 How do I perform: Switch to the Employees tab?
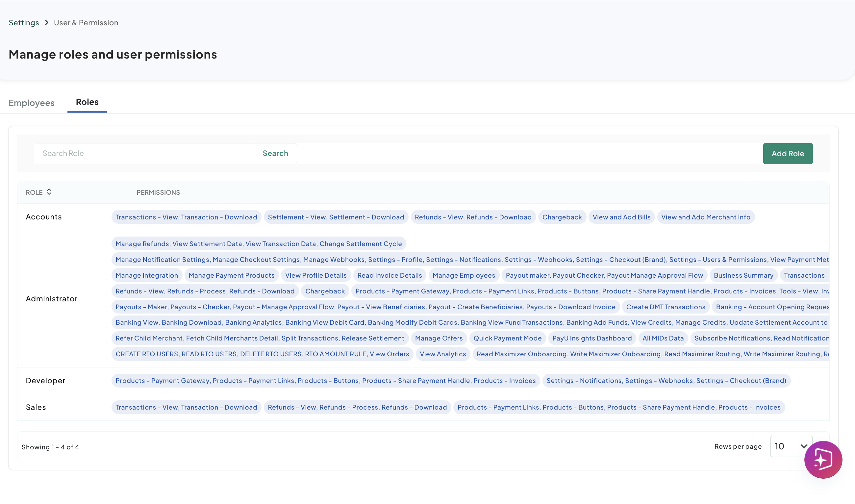point(32,103)
